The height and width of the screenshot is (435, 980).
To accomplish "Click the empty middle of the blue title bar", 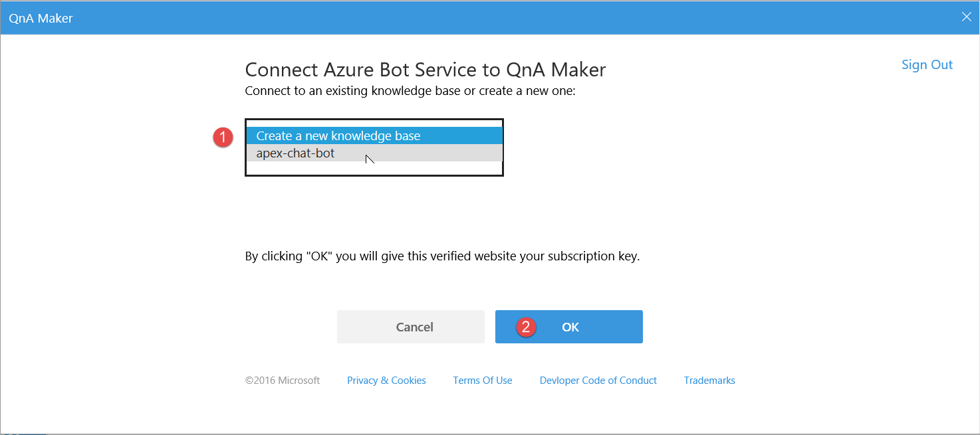I will (x=492, y=18).
